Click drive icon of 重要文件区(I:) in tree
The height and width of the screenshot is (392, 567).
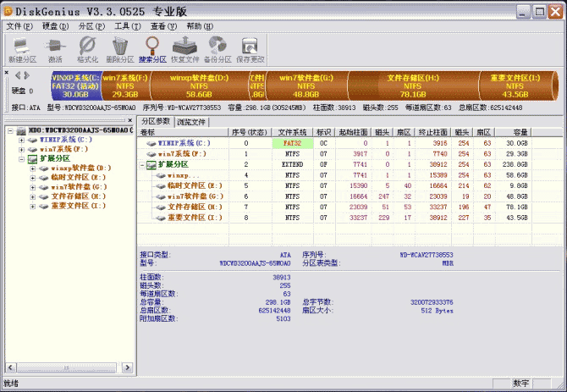point(44,206)
